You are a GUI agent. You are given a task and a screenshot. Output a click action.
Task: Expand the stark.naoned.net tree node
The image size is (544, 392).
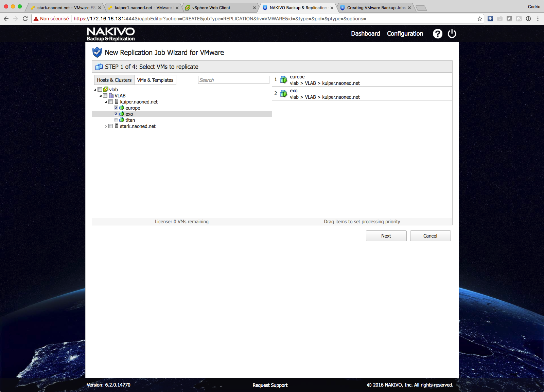(106, 126)
